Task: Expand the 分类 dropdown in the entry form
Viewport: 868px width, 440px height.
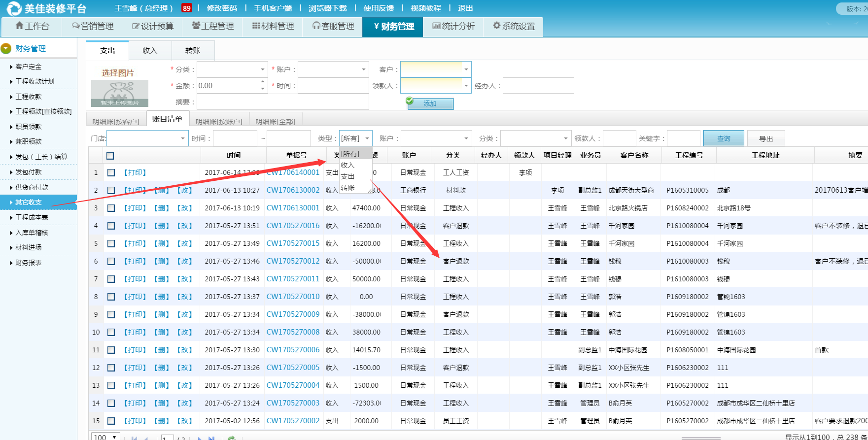Action: pos(262,70)
